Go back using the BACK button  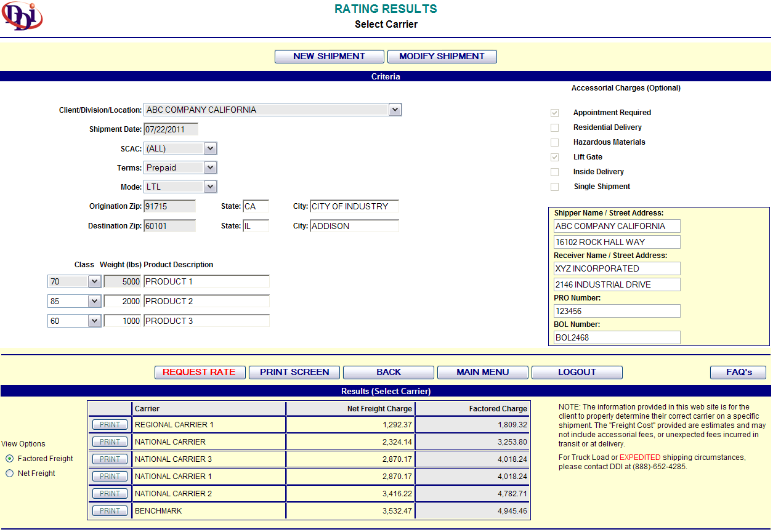[x=389, y=373]
